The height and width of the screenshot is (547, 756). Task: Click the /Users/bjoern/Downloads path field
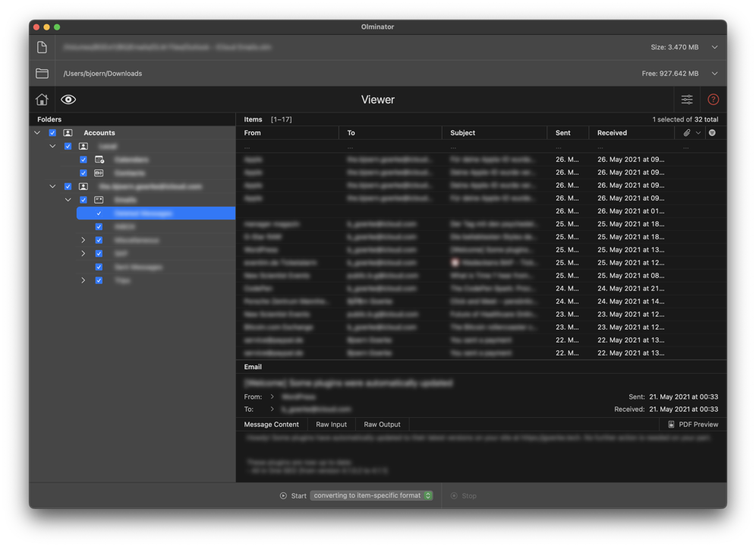click(x=102, y=74)
